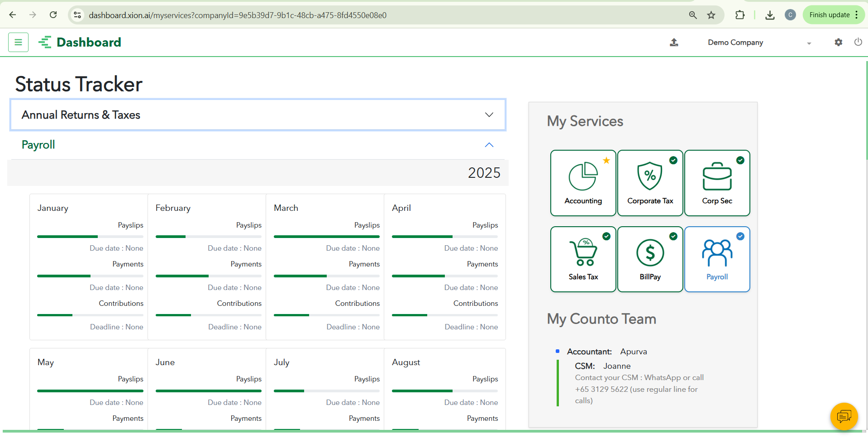Click the upload icon in header
The width and height of the screenshot is (868, 438).
click(x=674, y=42)
